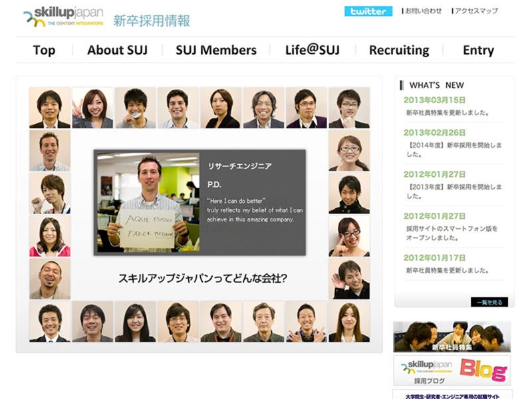
Task: Open the About SUJ menu
Action: (x=117, y=50)
